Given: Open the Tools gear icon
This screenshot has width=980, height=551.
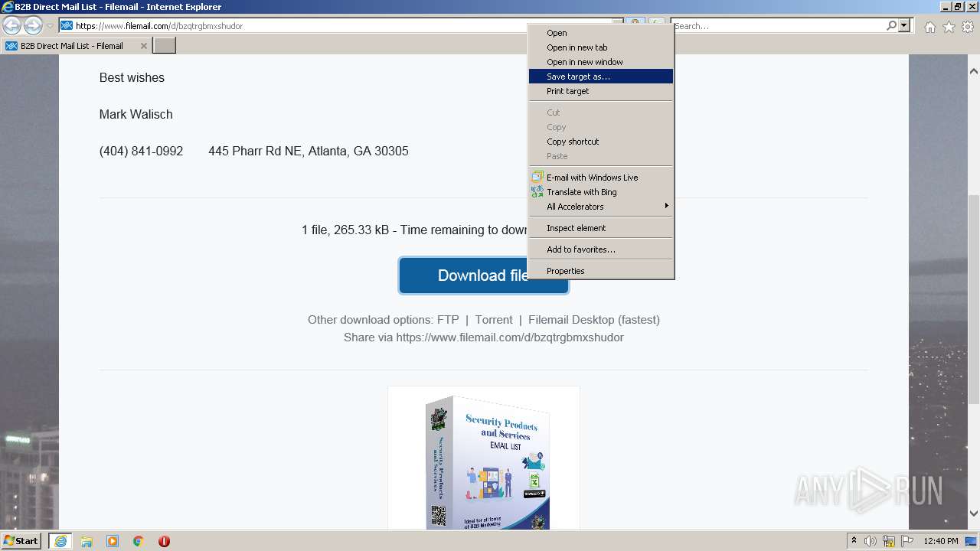Looking at the screenshot, I should pos(968,27).
